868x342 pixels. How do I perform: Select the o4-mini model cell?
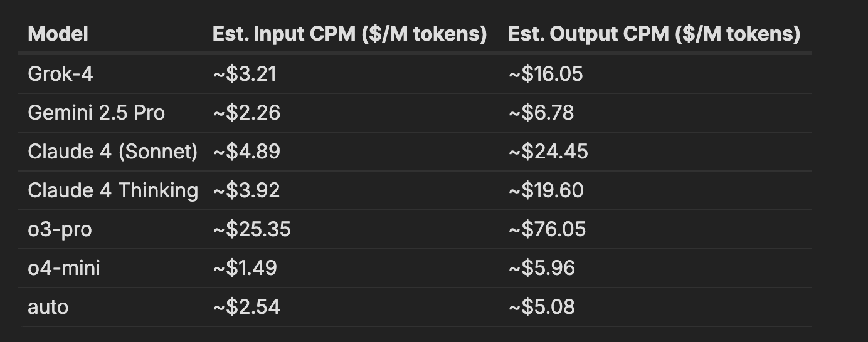pos(64,268)
